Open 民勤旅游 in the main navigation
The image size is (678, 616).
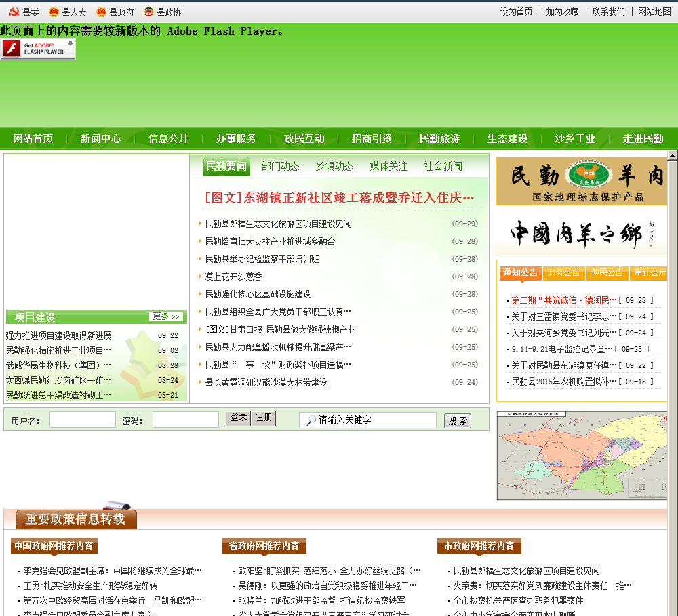pyautogui.click(x=439, y=138)
